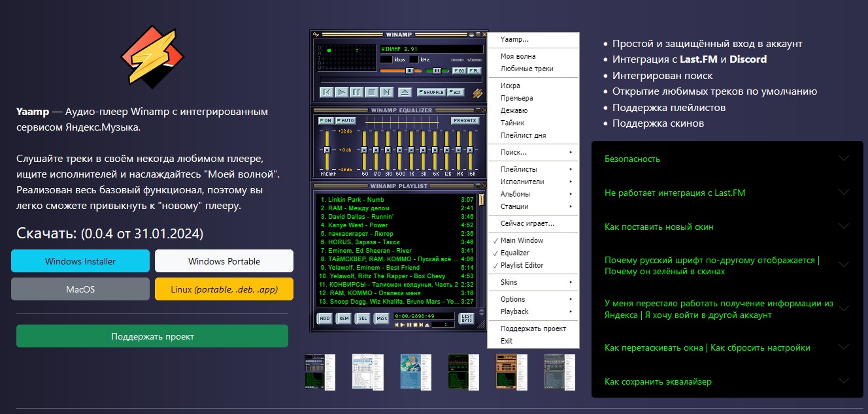Click the play button in Winamp main window
Image resolution: width=868 pixels, height=414 pixels.
coord(342,92)
